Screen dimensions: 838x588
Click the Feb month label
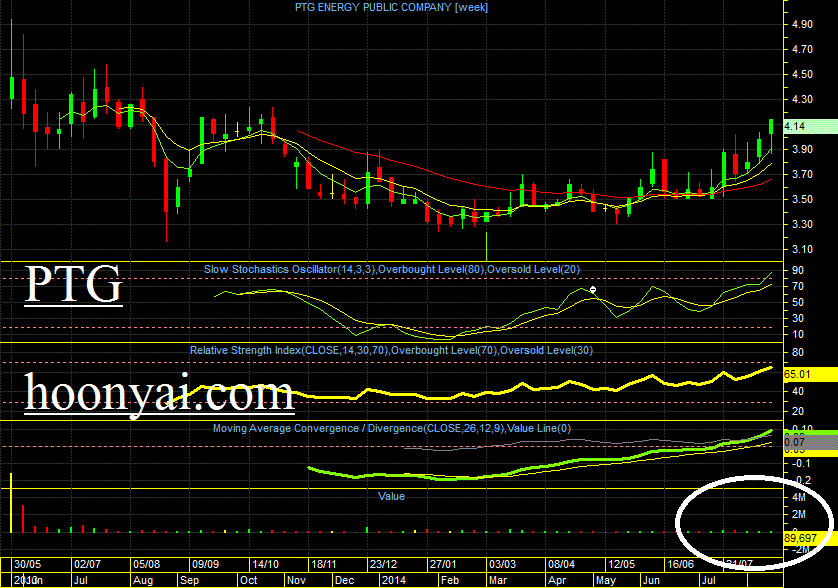pos(449,581)
